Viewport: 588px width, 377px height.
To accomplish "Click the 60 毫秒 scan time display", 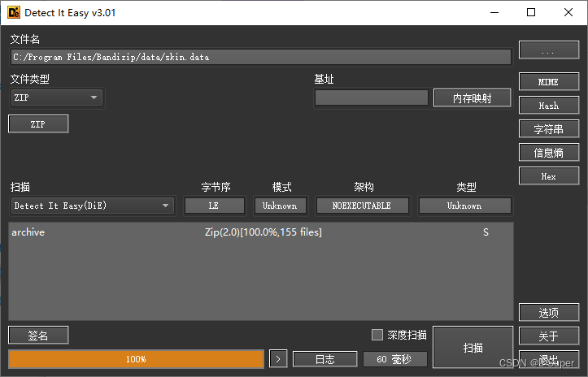I will 395,359.
